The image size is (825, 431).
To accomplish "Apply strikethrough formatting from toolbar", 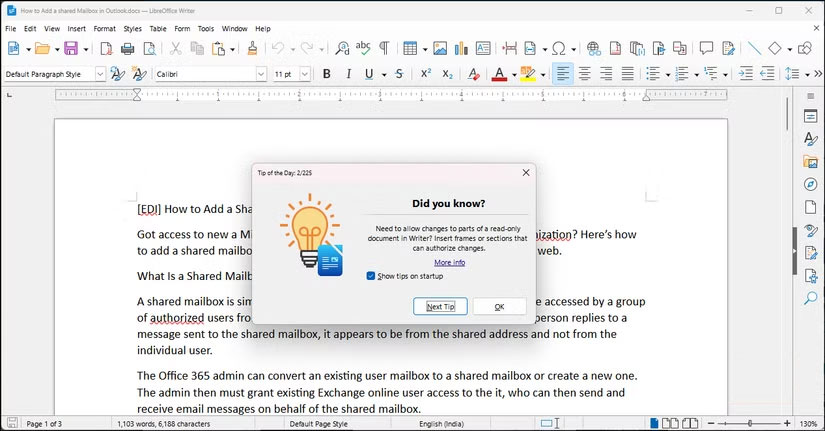I will pos(399,74).
